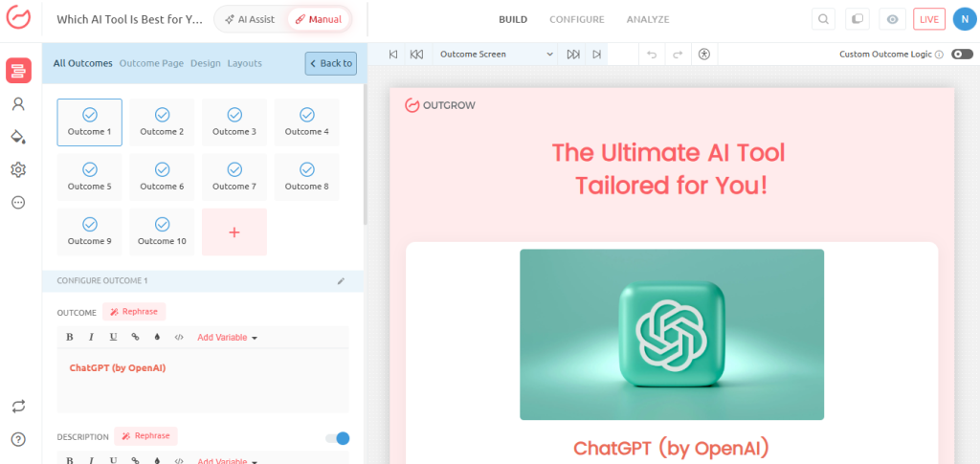Open the BUILD tab
The width and height of the screenshot is (980, 464).
click(513, 19)
